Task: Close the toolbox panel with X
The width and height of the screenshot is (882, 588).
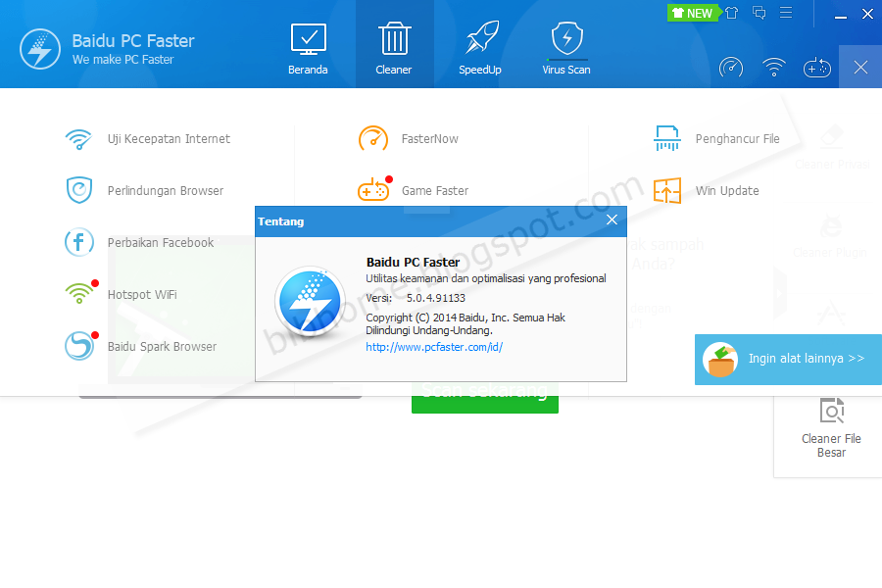Action: pos(860,68)
